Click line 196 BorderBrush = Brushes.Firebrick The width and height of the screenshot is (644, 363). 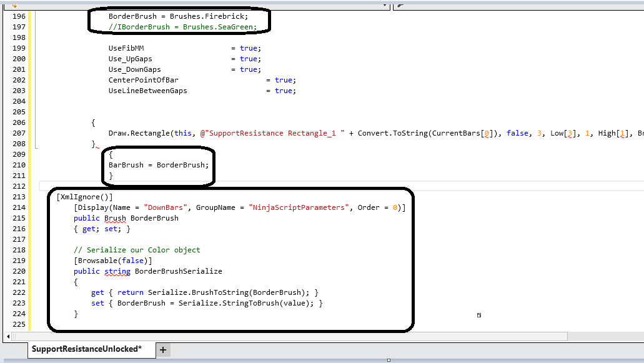[178, 16]
